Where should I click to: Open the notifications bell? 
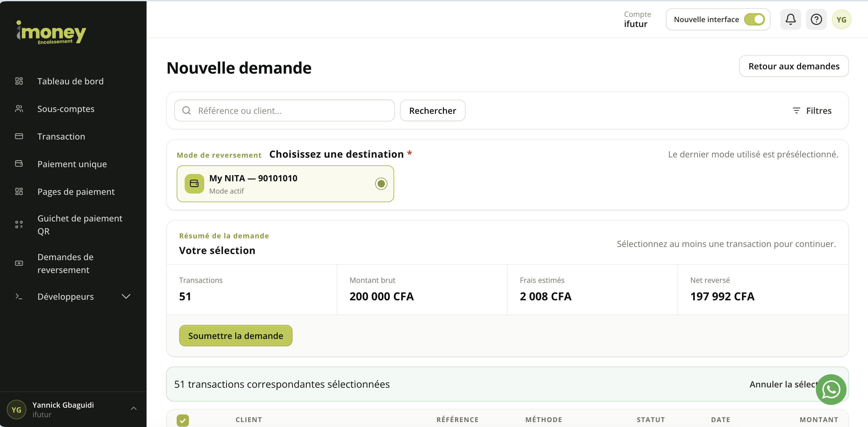(x=790, y=20)
